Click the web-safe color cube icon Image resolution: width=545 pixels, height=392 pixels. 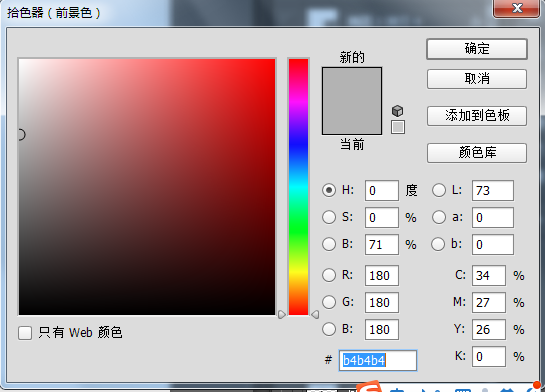(x=398, y=111)
